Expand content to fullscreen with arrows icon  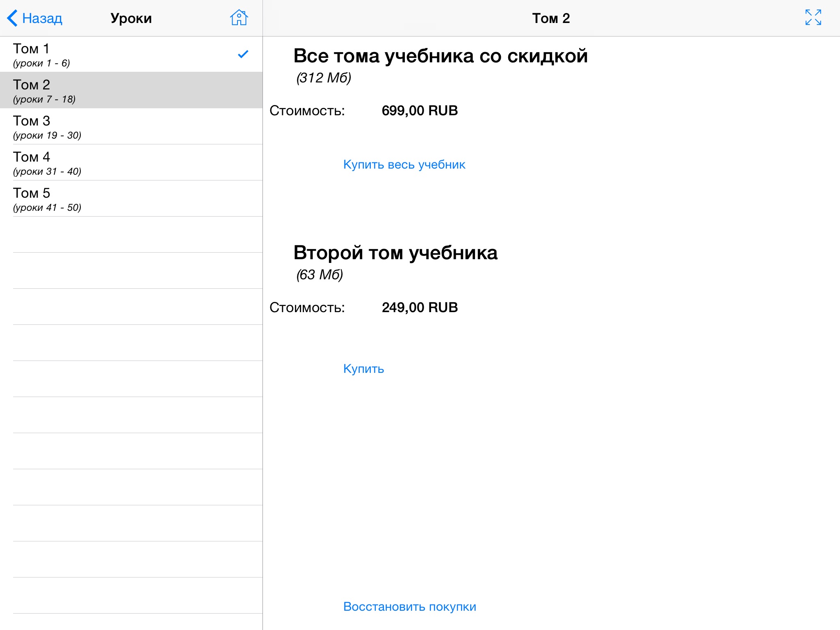pos(813,18)
